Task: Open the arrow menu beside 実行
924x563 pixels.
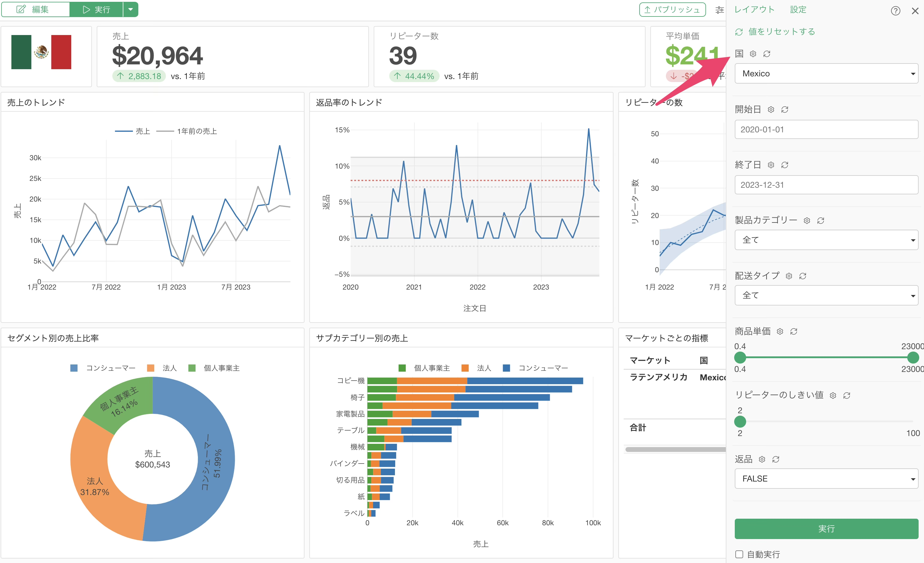Action: point(131,9)
